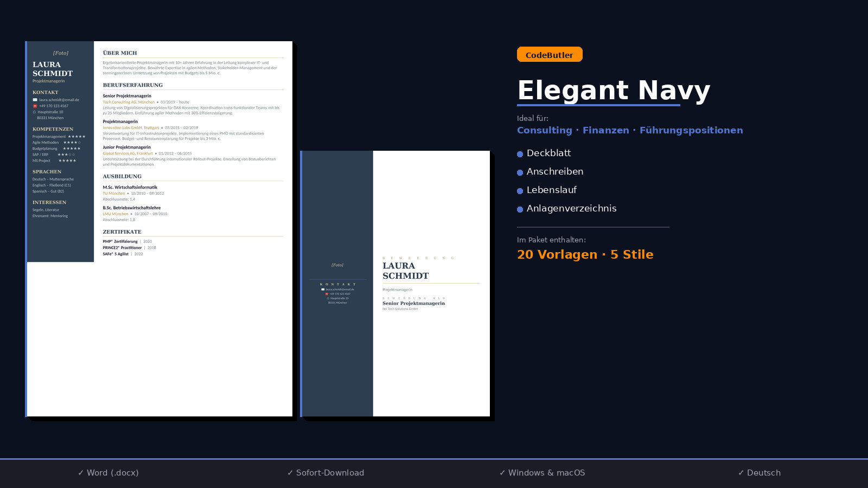Click the 'PRINCE2® Practitioner' certificate line

tap(130, 248)
